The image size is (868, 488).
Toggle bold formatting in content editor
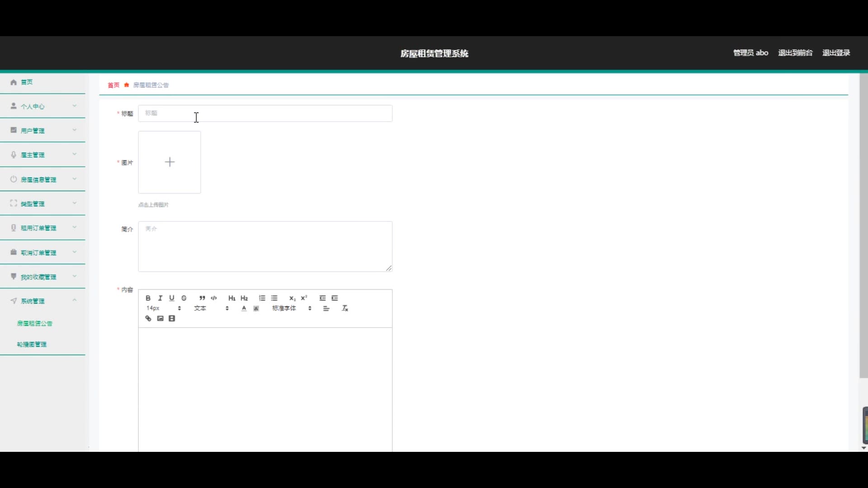point(148,298)
